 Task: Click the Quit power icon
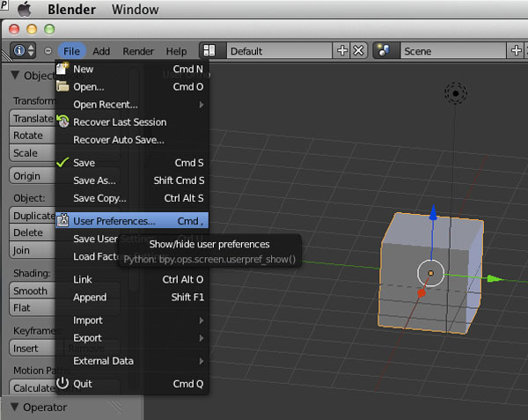coord(62,383)
